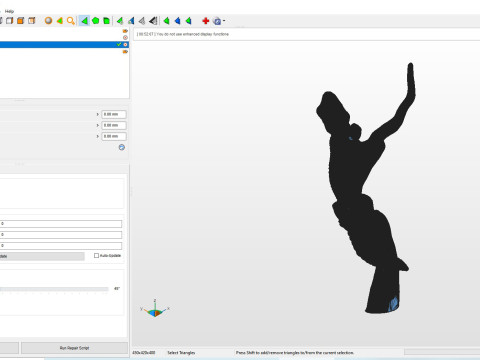This screenshot has width=480, height=360.
Task: Click the orange triangle zoom icon
Action: point(60,21)
